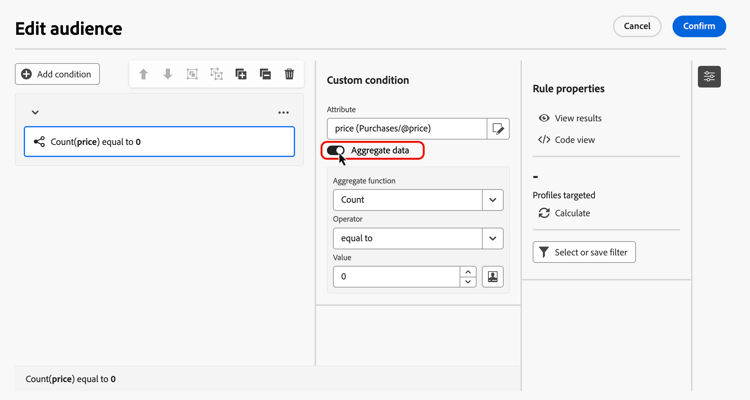Viewport: 750px width, 400px height.
Task: Disable the Aggregate data toggle
Action: 336,150
